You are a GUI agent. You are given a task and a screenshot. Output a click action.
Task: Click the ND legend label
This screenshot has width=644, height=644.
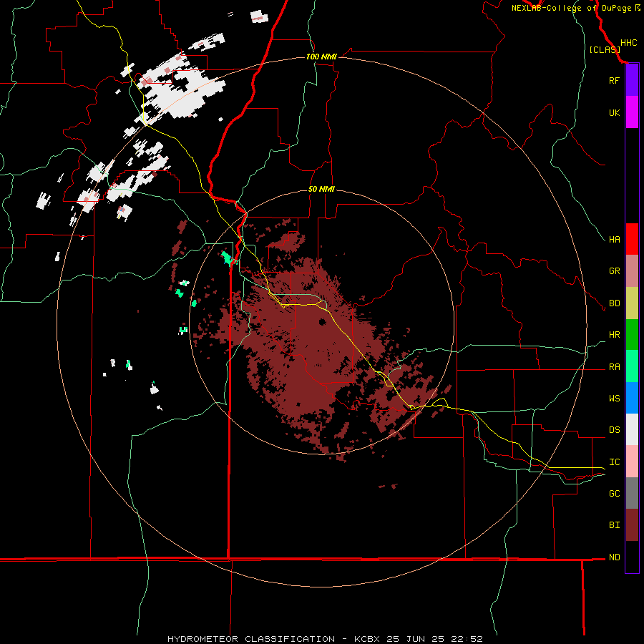614,557
